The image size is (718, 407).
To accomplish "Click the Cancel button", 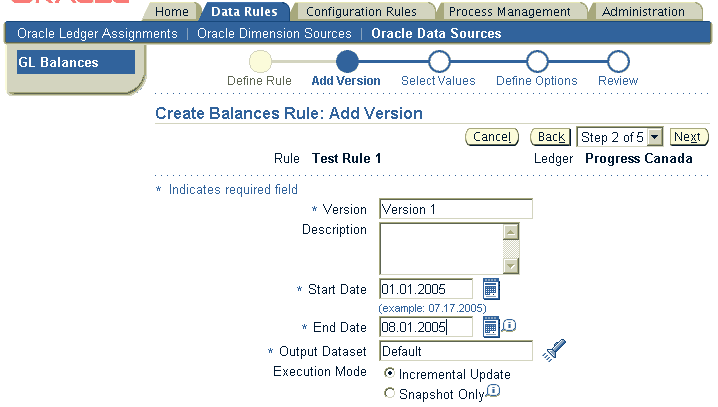I will tap(492, 137).
